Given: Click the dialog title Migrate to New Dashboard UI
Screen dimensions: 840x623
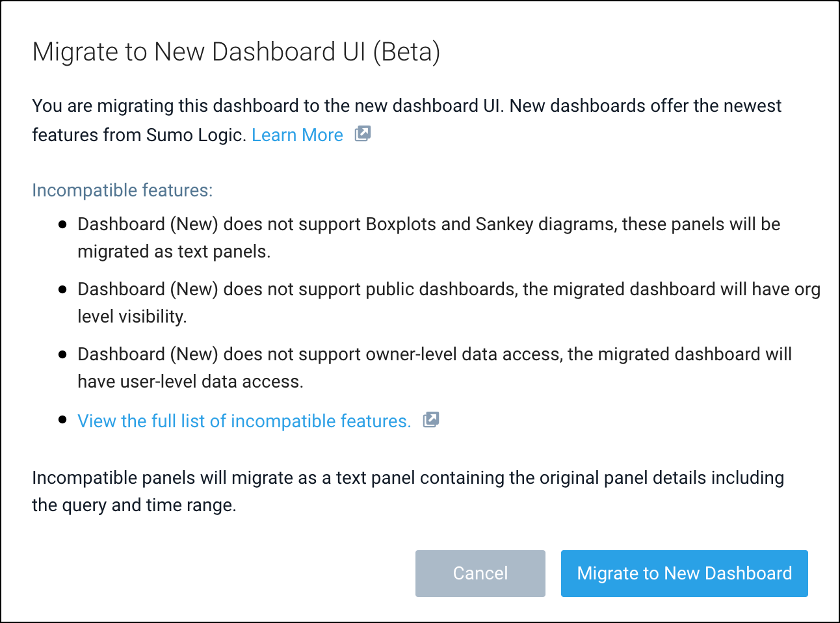Looking at the screenshot, I should coord(236,52).
